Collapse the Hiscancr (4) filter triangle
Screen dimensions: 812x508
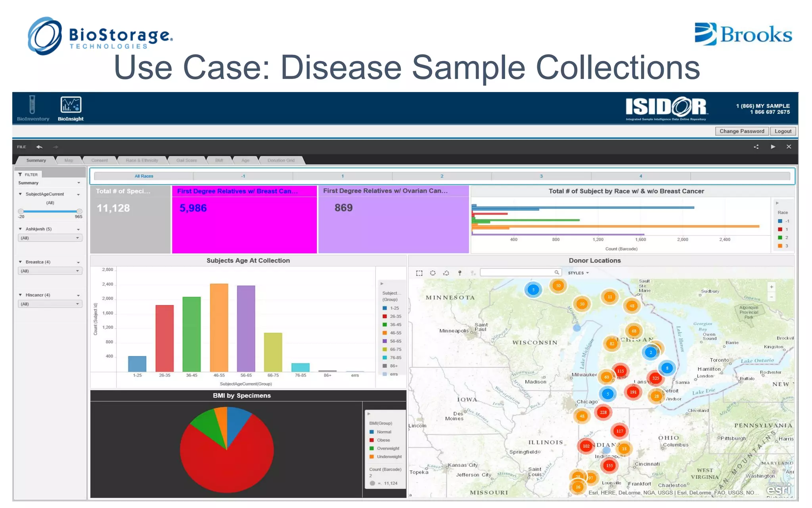[x=20, y=295]
